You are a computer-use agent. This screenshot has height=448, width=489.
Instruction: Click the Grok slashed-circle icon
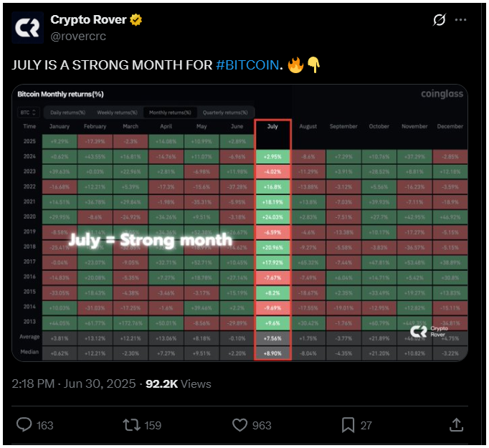(x=439, y=20)
